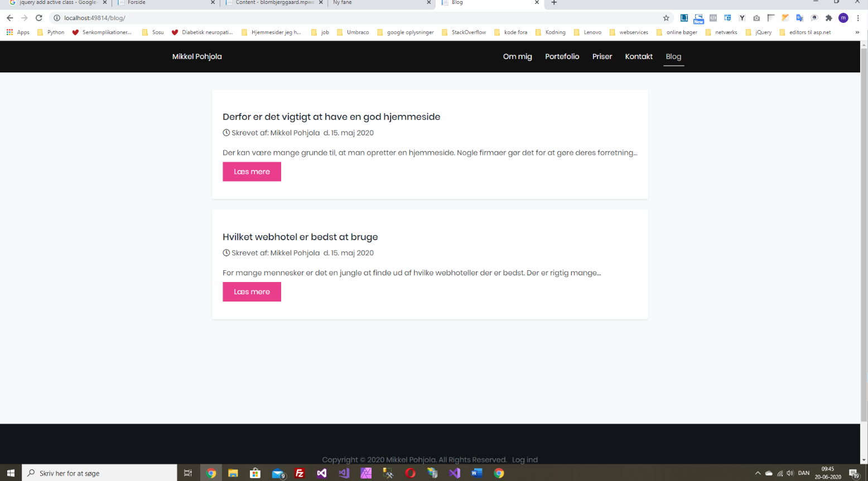Click the Log ind link in the footer

(525, 460)
